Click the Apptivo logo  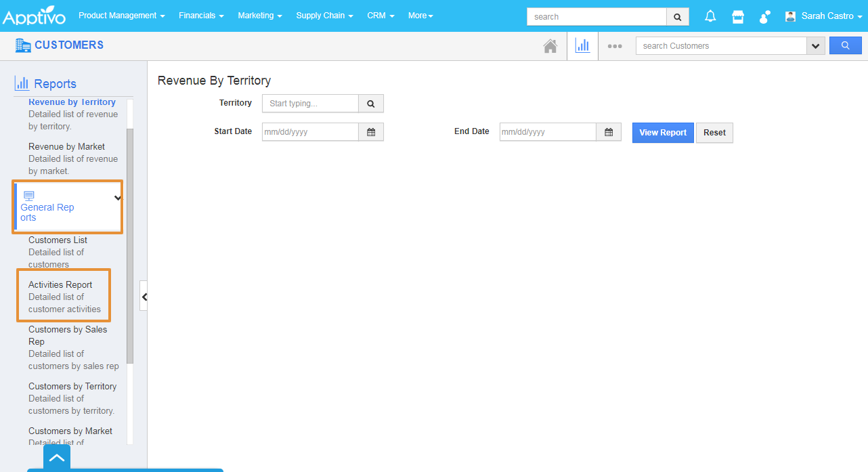34,16
